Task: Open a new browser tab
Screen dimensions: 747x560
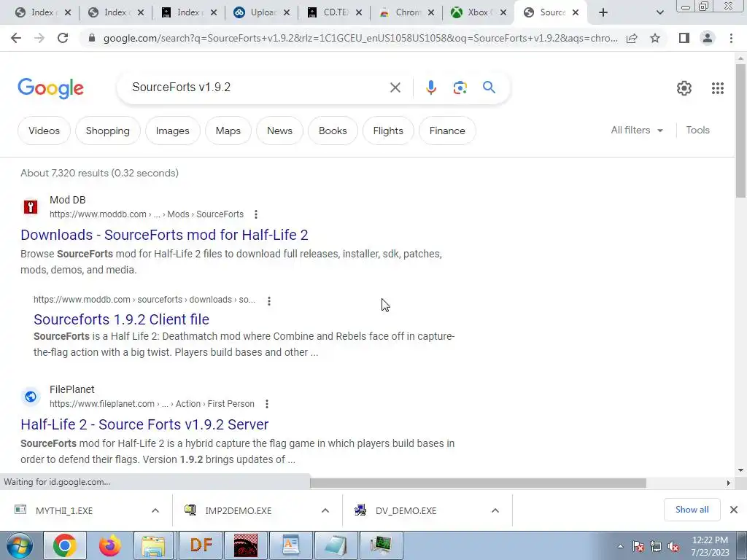Action: 603,12
